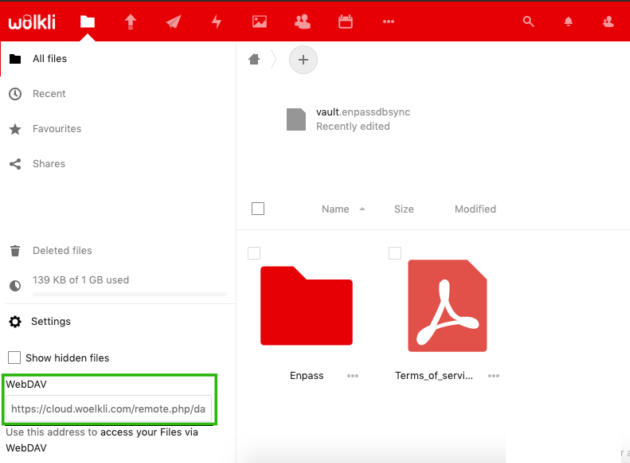630x463 pixels.
Task: Click the WebDAV URL input field
Action: 108,409
